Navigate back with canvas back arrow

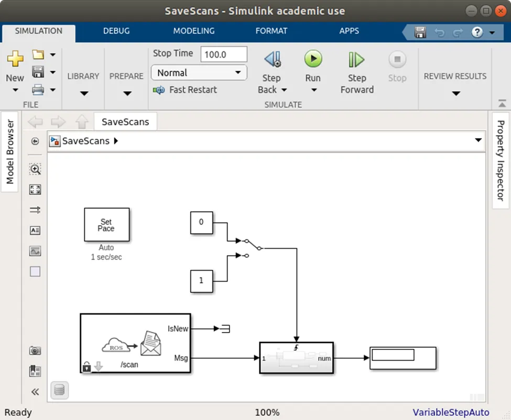click(x=35, y=122)
